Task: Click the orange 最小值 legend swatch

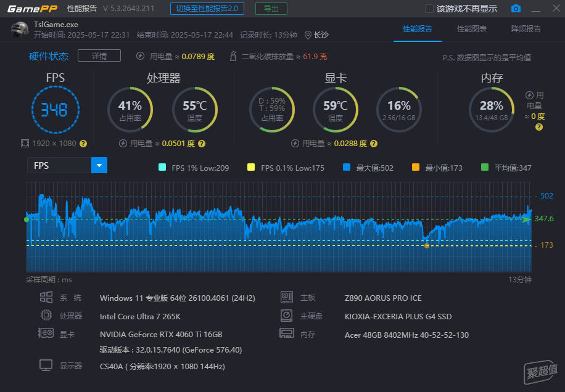Action: pyautogui.click(x=416, y=167)
